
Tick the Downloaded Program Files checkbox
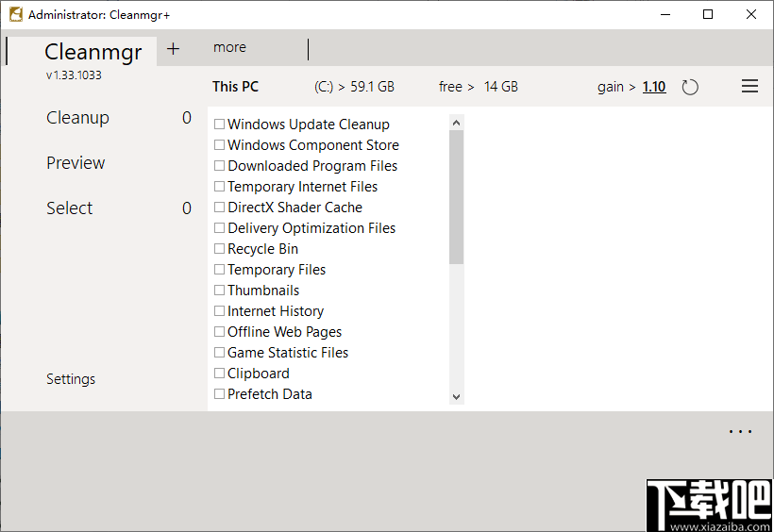(x=219, y=165)
